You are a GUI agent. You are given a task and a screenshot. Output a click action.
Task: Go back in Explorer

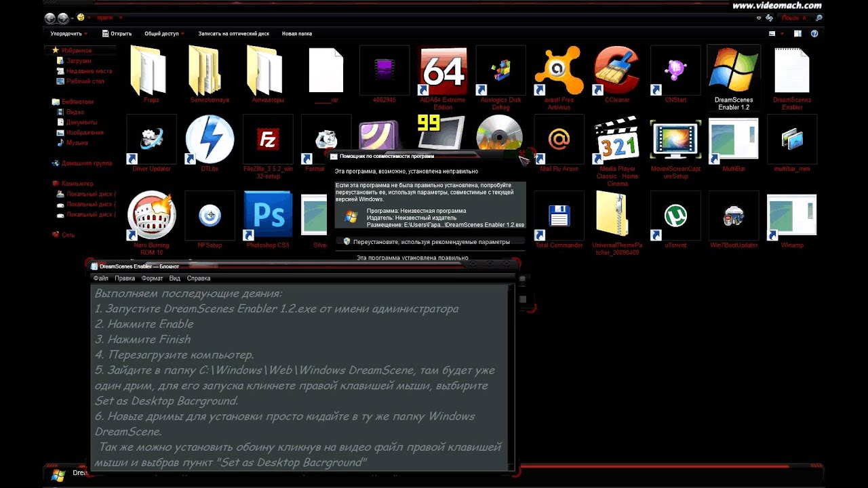click(50, 18)
